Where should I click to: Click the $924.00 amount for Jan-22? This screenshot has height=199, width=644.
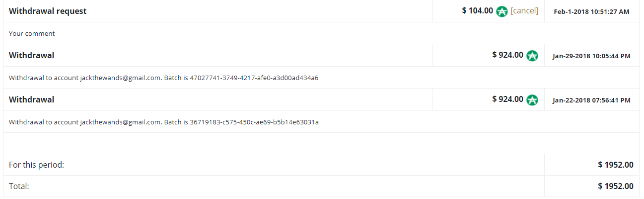coord(507,99)
